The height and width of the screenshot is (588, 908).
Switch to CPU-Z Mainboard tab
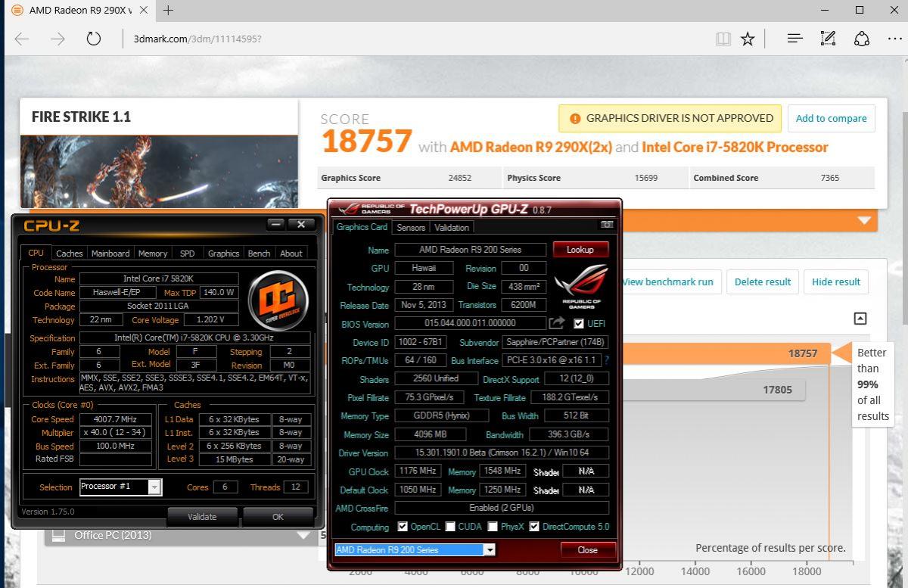click(110, 254)
